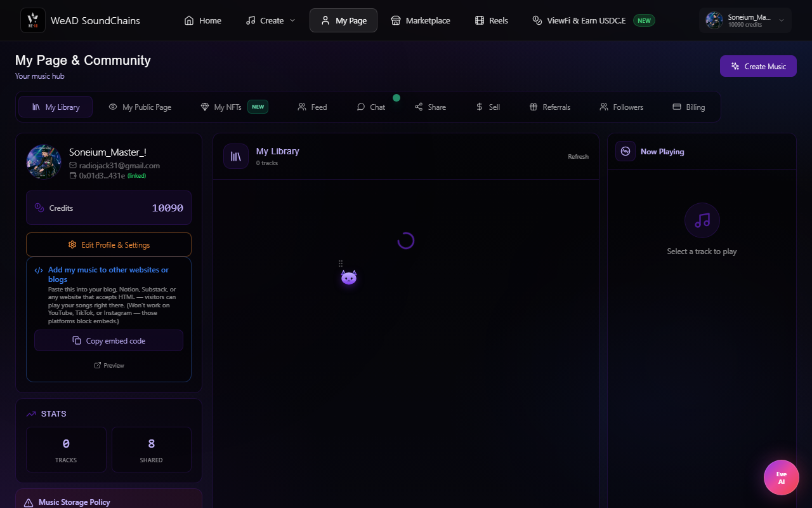Open Edit Profile & Settings
This screenshot has width=812, height=508.
(x=108, y=244)
